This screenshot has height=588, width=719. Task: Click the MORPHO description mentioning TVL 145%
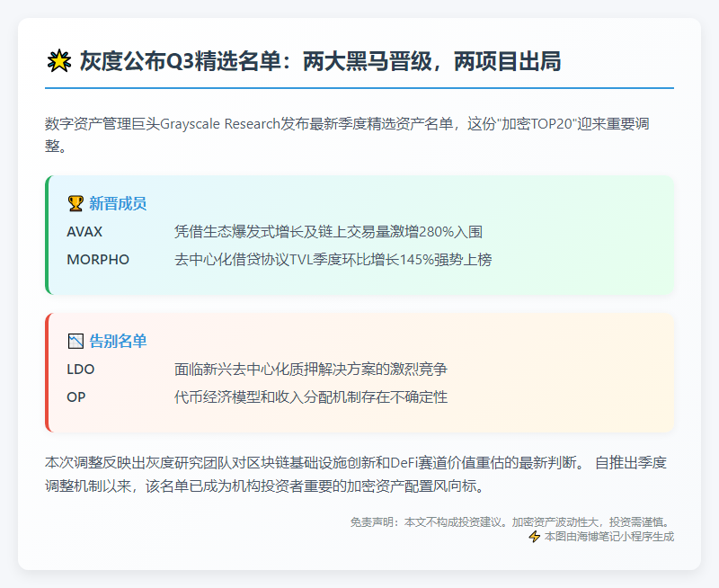(333, 260)
